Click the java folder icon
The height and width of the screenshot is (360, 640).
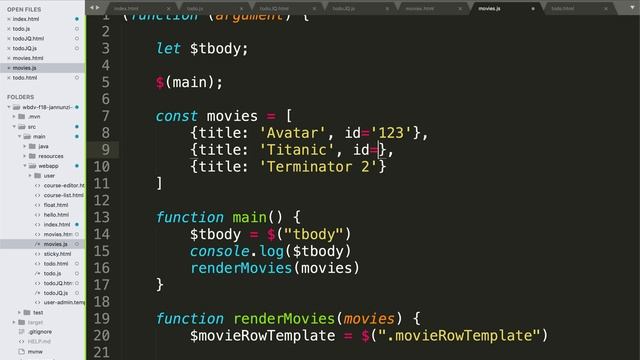(32, 146)
